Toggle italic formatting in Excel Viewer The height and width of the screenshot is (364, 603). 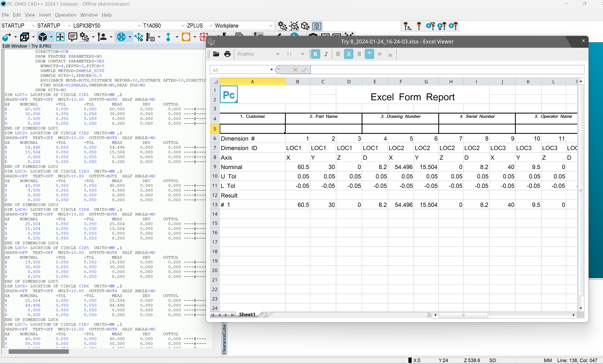pos(326,54)
